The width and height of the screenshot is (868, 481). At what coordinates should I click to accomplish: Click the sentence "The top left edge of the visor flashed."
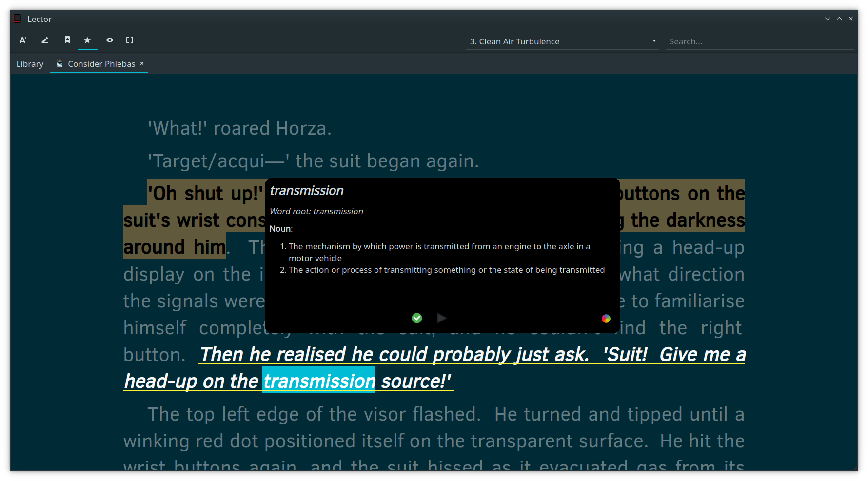(x=314, y=414)
